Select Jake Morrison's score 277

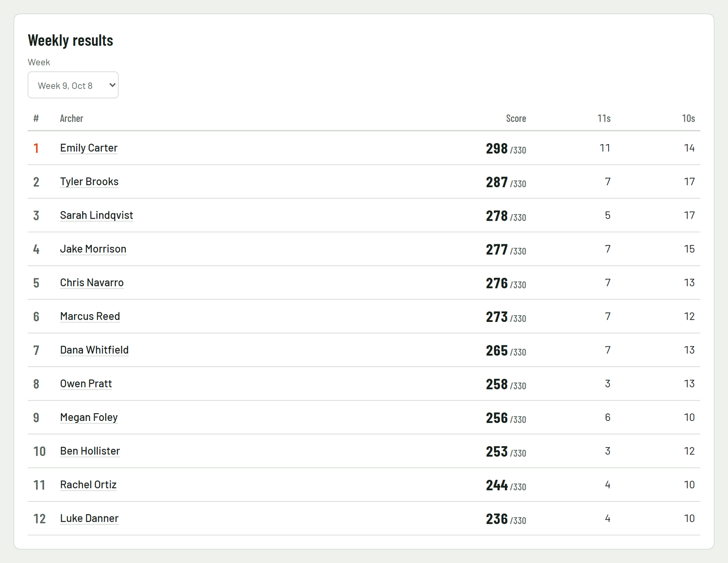(496, 250)
